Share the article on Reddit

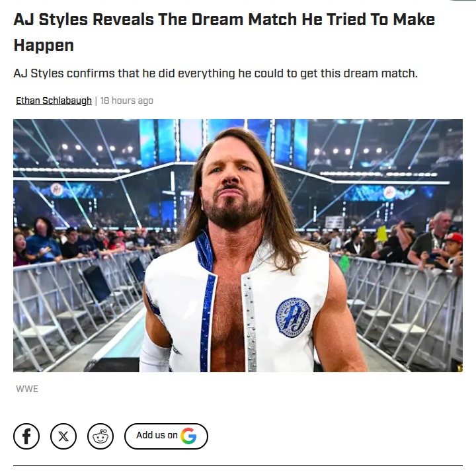[100, 436]
